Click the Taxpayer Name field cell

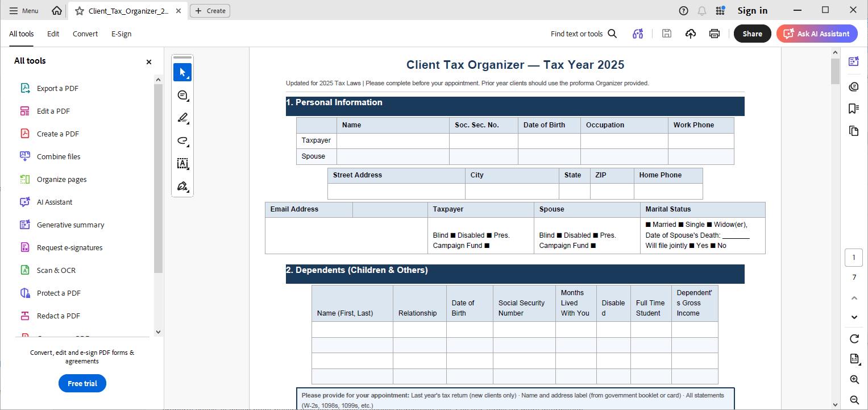click(393, 141)
